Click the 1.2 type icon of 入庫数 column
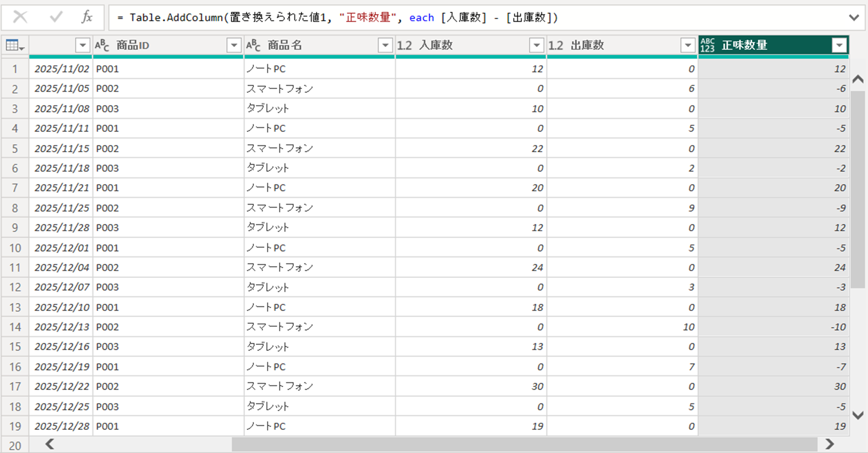 click(405, 45)
